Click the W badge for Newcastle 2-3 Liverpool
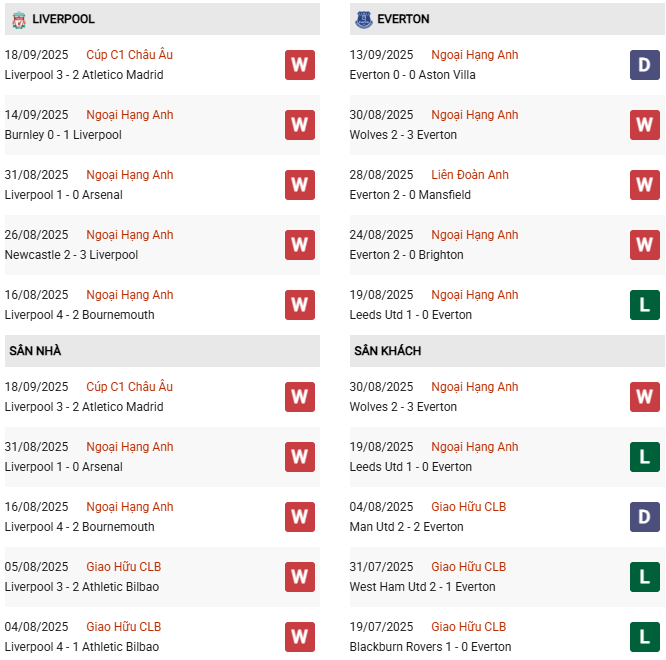 click(x=300, y=245)
